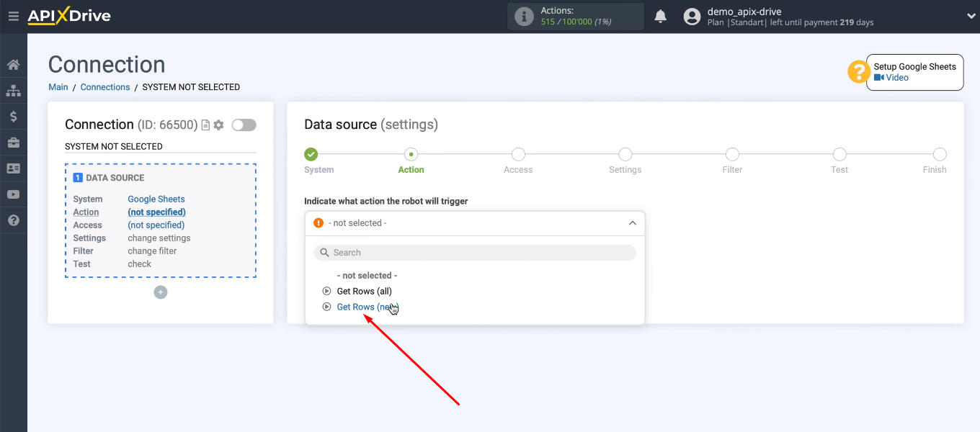Collapse the '- not selected -' action dropdown
Viewport: 980px width, 432px height.
click(632, 223)
